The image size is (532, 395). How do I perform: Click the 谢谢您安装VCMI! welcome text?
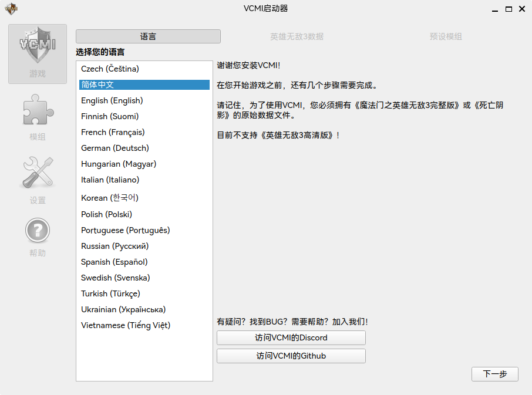point(249,65)
